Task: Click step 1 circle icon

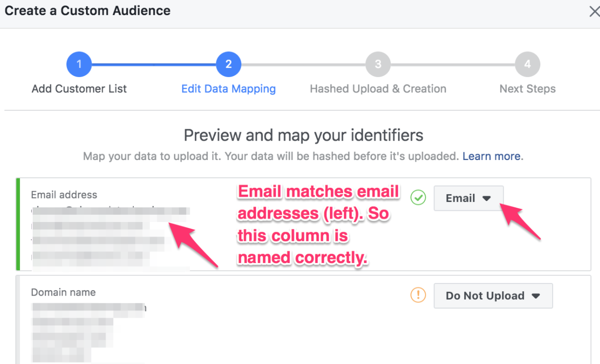Action: (79, 64)
